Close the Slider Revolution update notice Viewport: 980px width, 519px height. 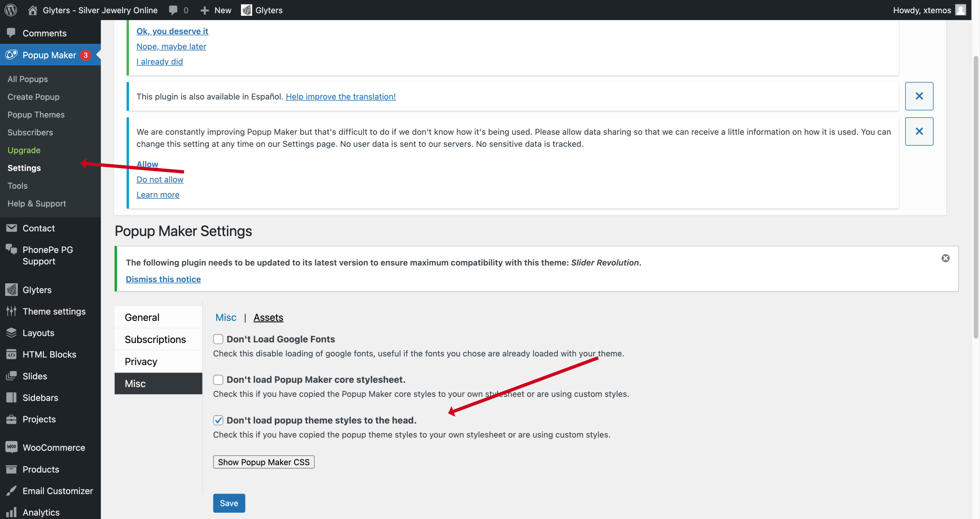945,258
